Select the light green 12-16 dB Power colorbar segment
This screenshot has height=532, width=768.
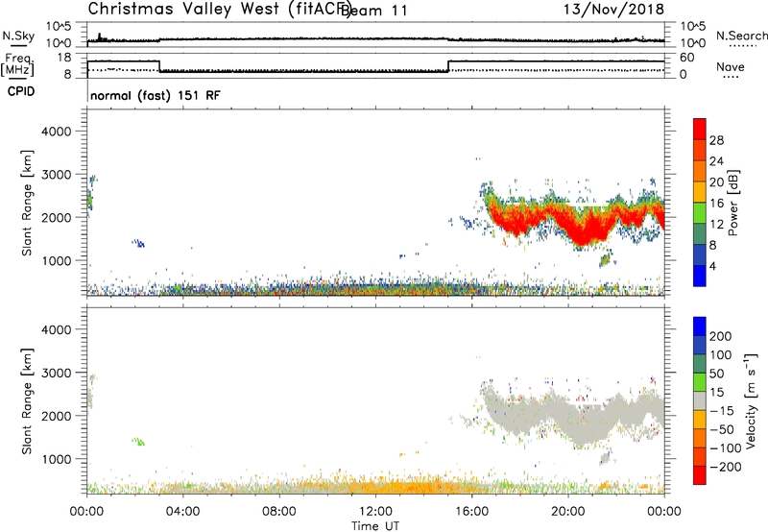click(x=700, y=213)
